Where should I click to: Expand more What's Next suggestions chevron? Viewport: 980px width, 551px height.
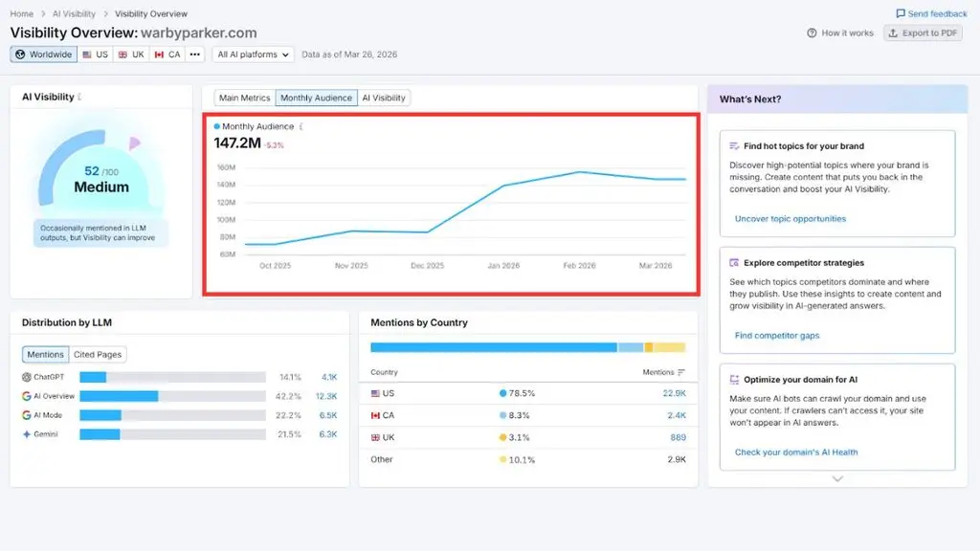837,478
